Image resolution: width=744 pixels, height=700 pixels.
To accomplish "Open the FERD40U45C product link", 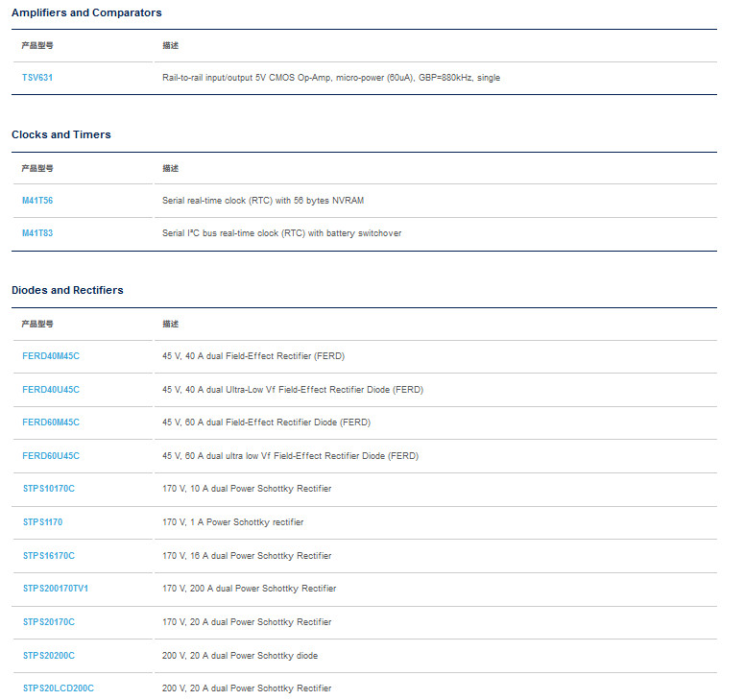I will click(x=51, y=390).
